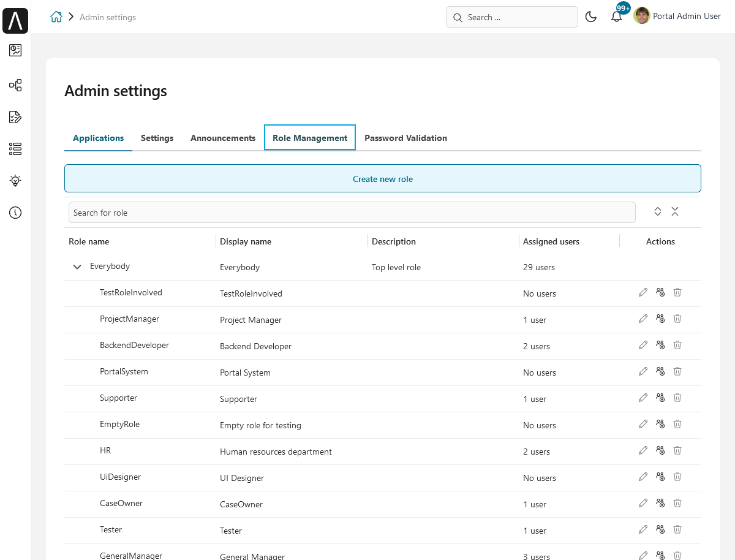
Task: Click Admin settings in the breadcrumb
Action: pyautogui.click(x=108, y=17)
